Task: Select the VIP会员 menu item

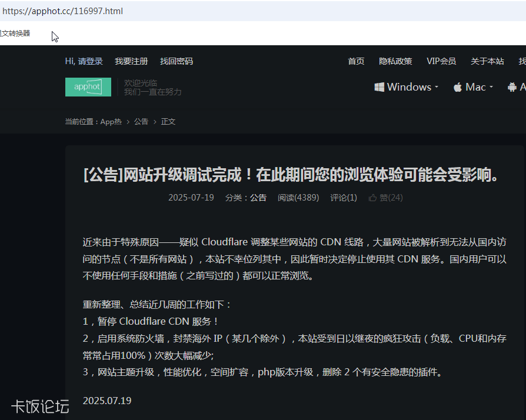Action: [x=441, y=61]
